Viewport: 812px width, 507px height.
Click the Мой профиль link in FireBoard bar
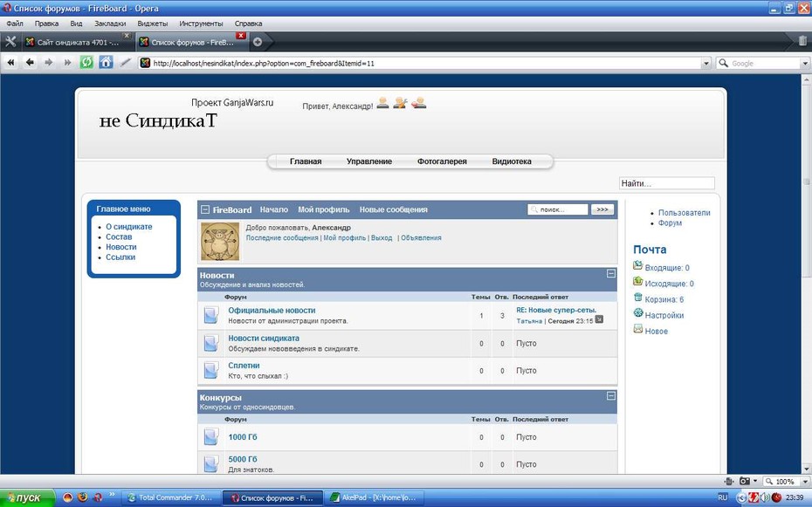(x=324, y=209)
